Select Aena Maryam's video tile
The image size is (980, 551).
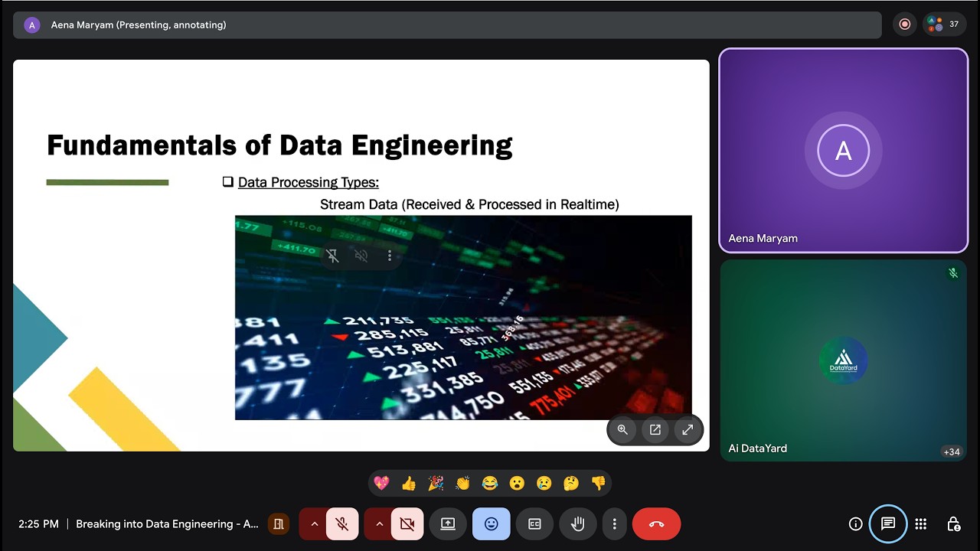(x=844, y=151)
